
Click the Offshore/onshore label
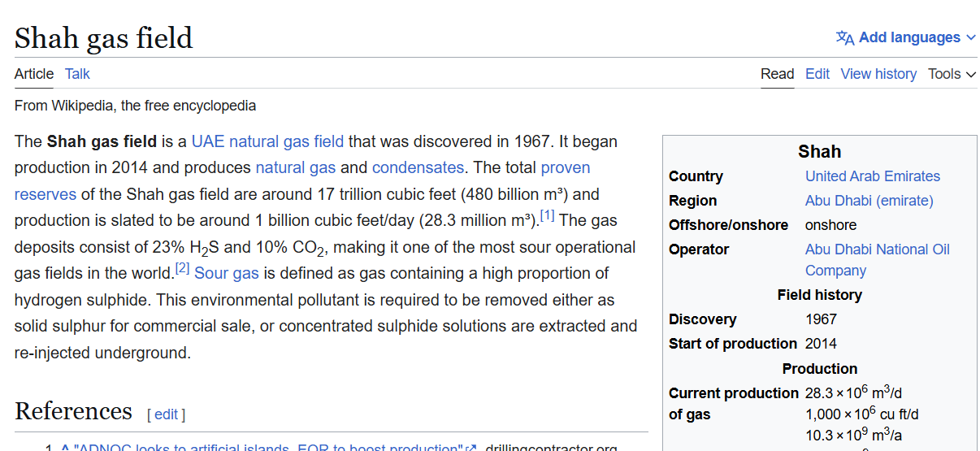(728, 225)
